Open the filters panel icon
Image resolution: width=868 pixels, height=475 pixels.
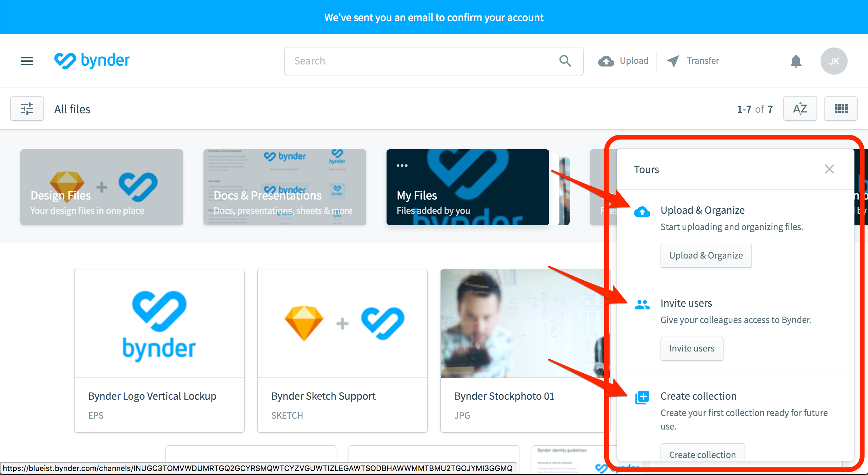point(27,109)
